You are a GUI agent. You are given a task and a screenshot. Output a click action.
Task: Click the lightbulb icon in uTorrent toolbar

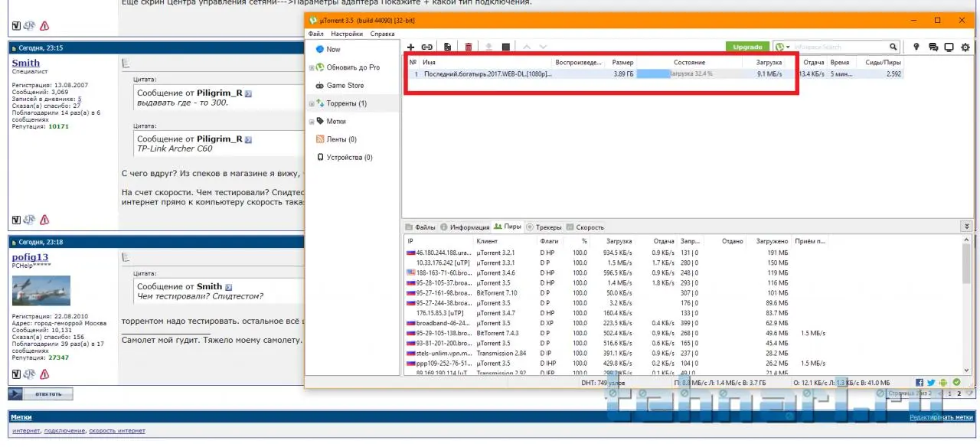click(x=916, y=47)
